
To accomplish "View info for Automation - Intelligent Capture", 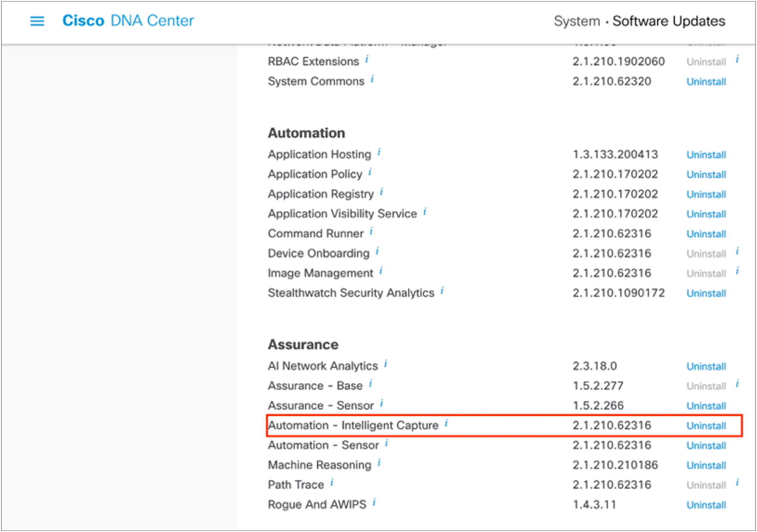I will (446, 423).
